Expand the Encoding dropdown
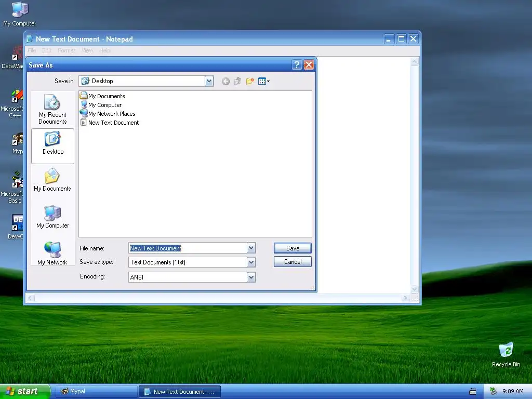 pos(251,277)
